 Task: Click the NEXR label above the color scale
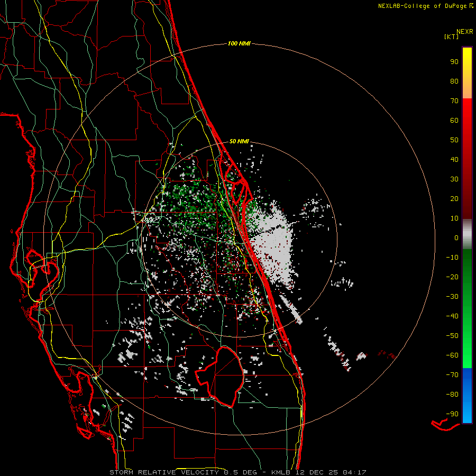coord(465,32)
